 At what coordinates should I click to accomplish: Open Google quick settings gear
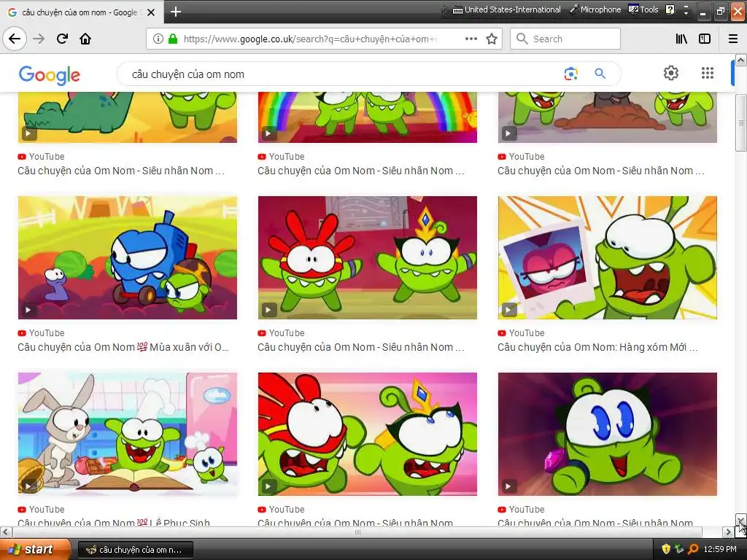[x=671, y=73]
